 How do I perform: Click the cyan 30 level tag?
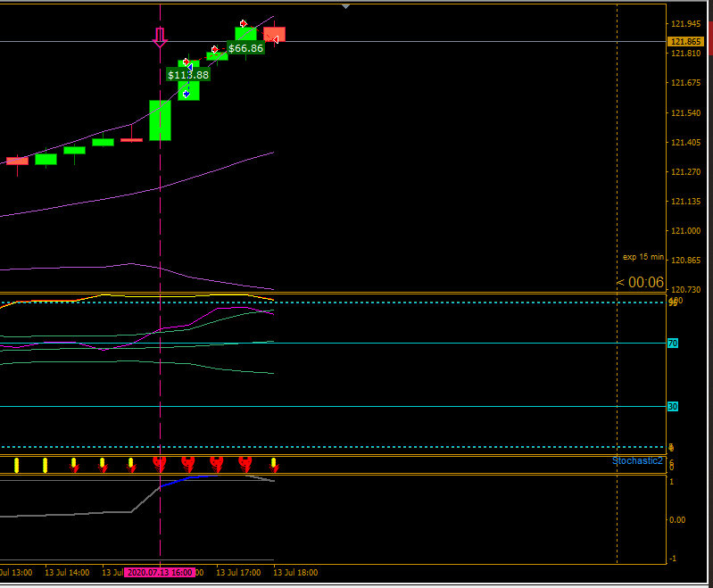click(673, 407)
